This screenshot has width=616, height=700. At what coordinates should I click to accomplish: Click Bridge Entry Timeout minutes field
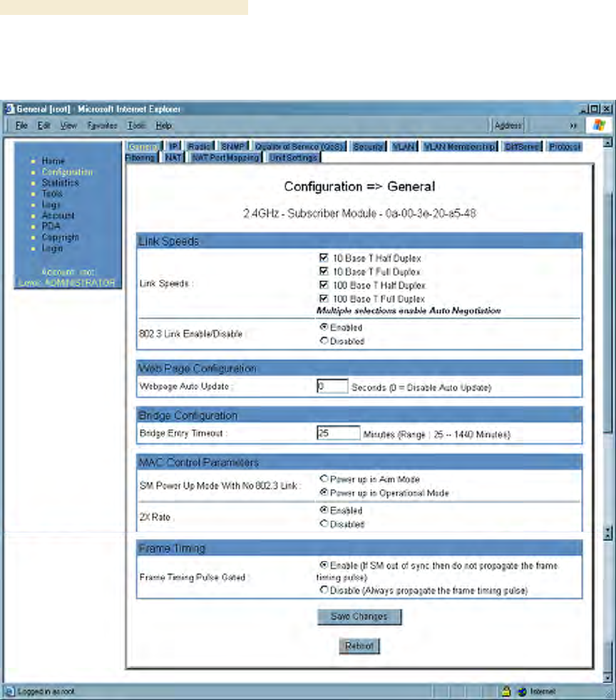(x=339, y=433)
